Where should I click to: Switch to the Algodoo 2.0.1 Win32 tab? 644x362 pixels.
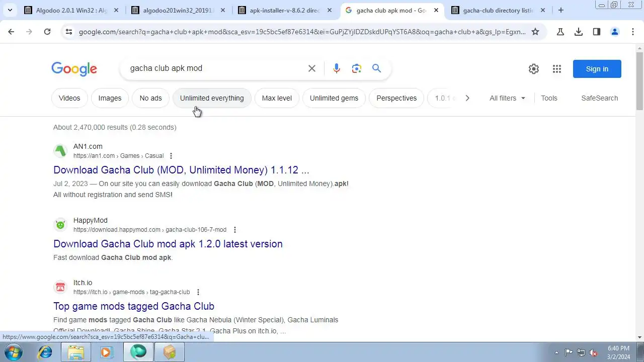[x=72, y=10]
